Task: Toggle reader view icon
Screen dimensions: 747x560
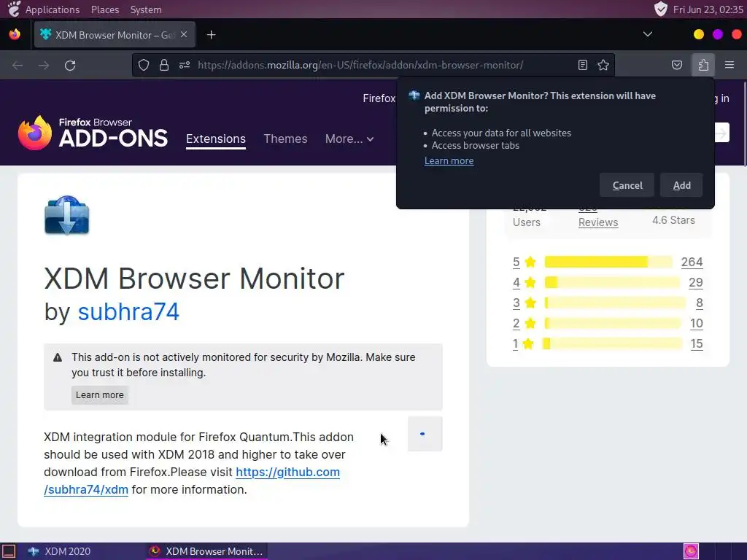Action: pos(583,65)
